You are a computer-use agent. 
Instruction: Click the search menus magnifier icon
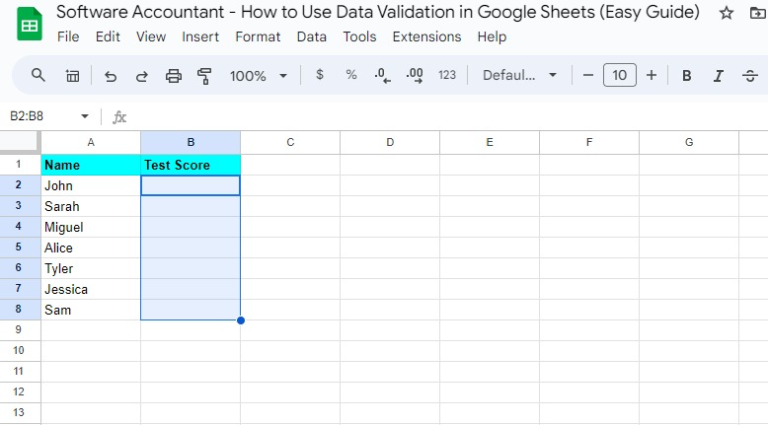tap(38, 75)
